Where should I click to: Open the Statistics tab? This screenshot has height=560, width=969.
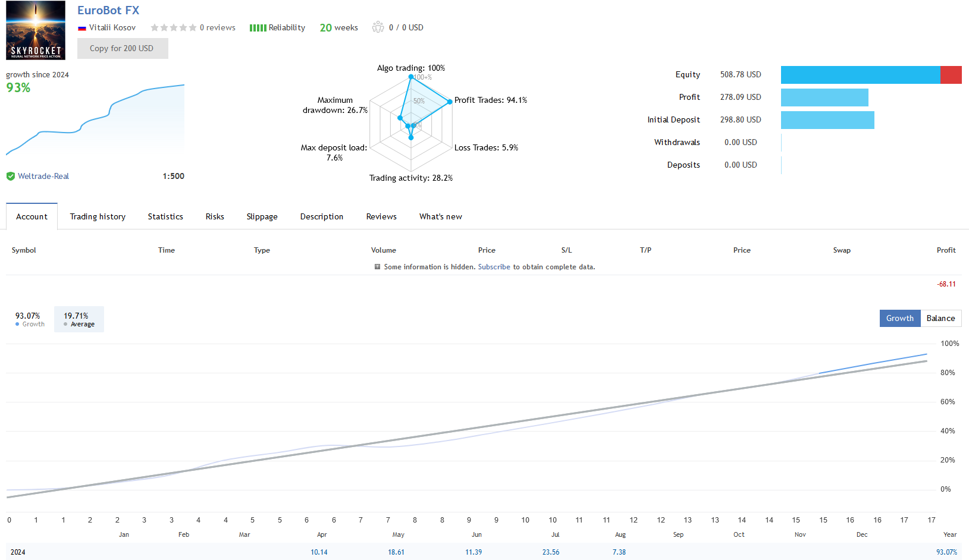pyautogui.click(x=165, y=216)
